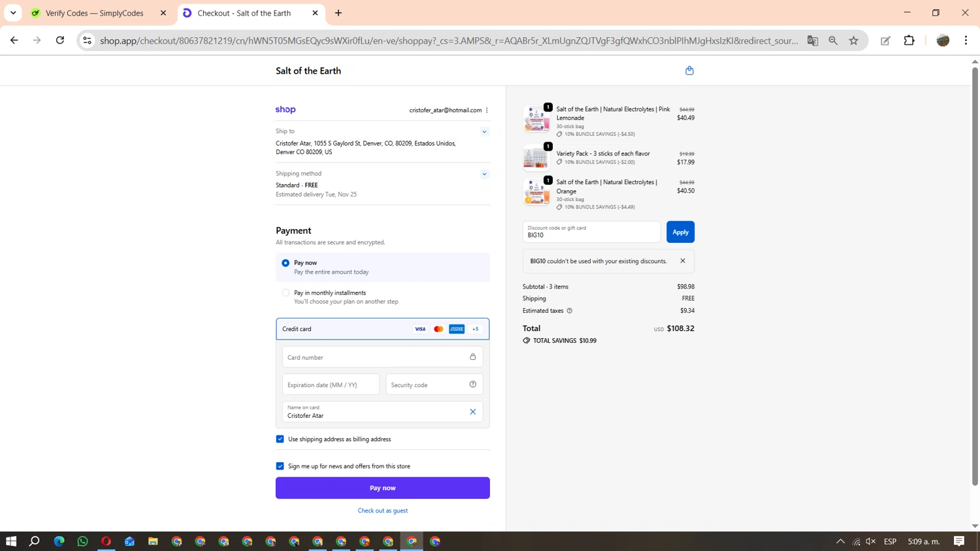Viewport: 980px width, 551px height.
Task: Choose Pay in monthly installments
Action: tap(286, 293)
